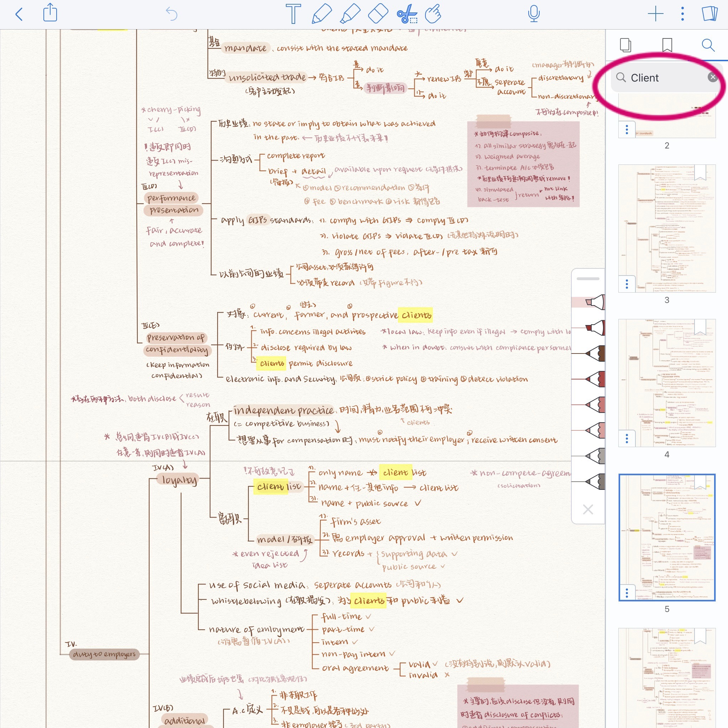Pick the dark brown pencil

pyautogui.click(x=588, y=353)
